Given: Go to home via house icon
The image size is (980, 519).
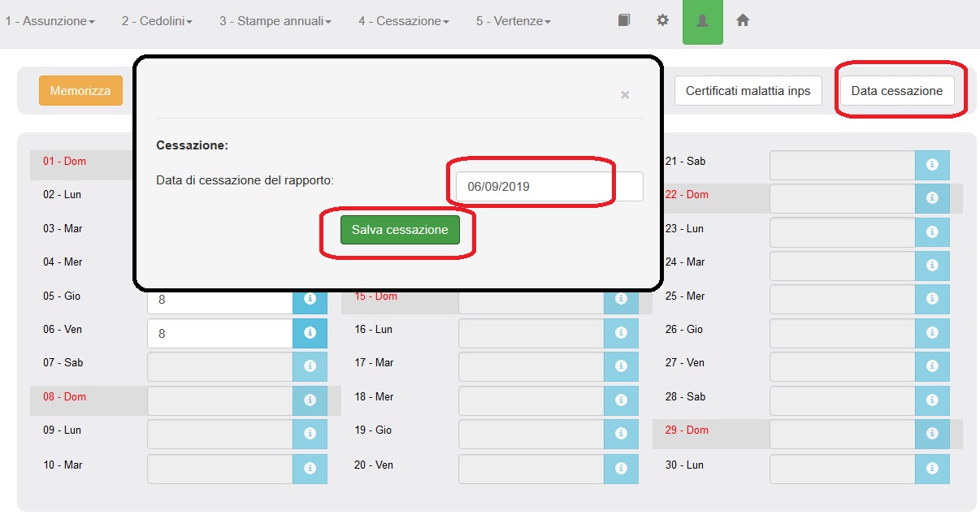Looking at the screenshot, I should (742, 21).
